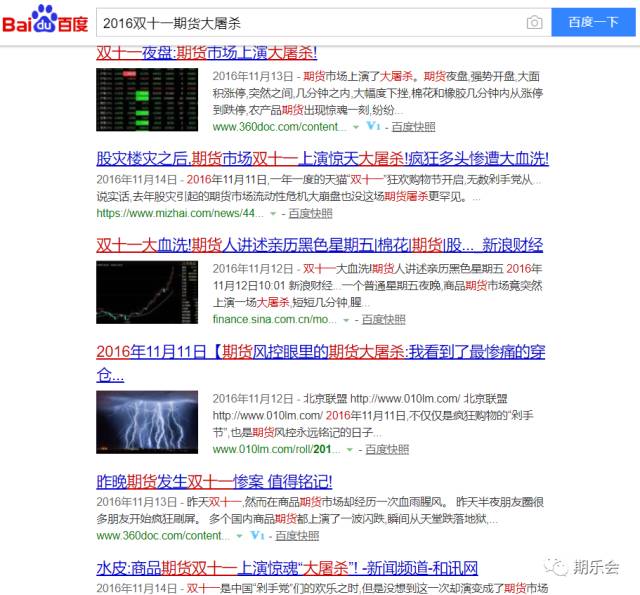Open 百度快照 for mizhai.com result
Screen dimensions: 640x595
(310, 213)
